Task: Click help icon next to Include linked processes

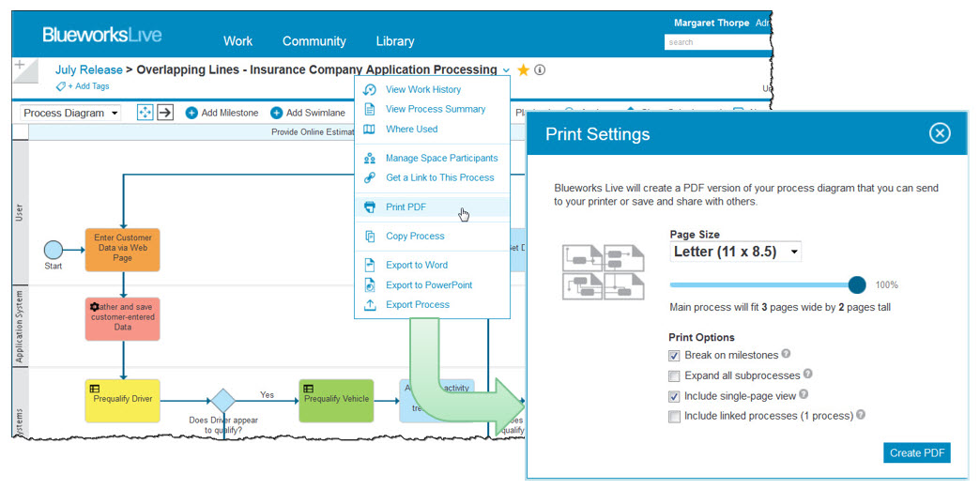Action: click(x=861, y=414)
